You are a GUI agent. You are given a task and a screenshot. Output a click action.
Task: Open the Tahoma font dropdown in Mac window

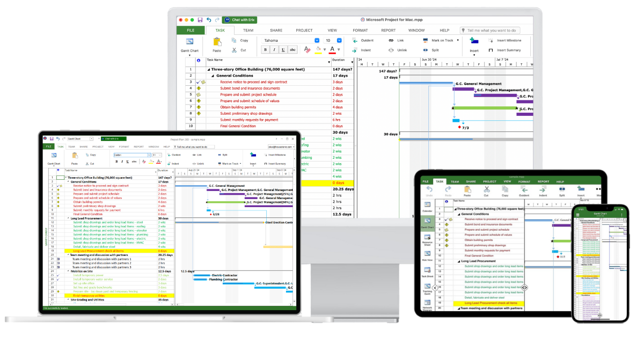tap(317, 40)
